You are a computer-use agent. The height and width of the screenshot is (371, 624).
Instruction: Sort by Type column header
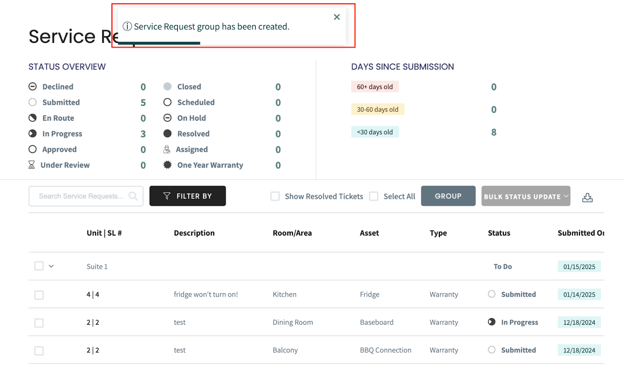(x=438, y=233)
